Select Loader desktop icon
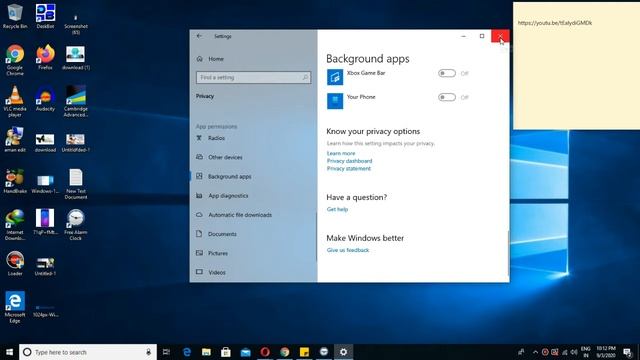Viewport: 640px width, 360px height. coord(15,263)
